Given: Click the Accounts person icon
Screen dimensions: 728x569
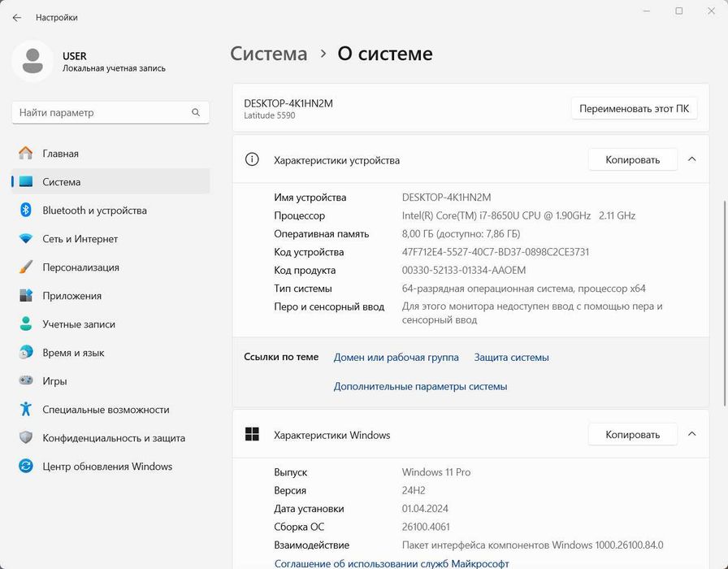Looking at the screenshot, I should point(26,324).
